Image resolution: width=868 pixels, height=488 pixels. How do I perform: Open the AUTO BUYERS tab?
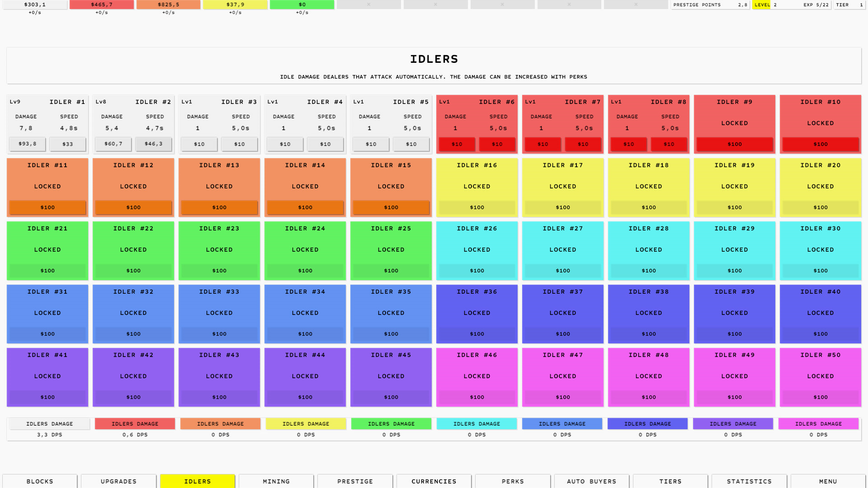coord(591,481)
